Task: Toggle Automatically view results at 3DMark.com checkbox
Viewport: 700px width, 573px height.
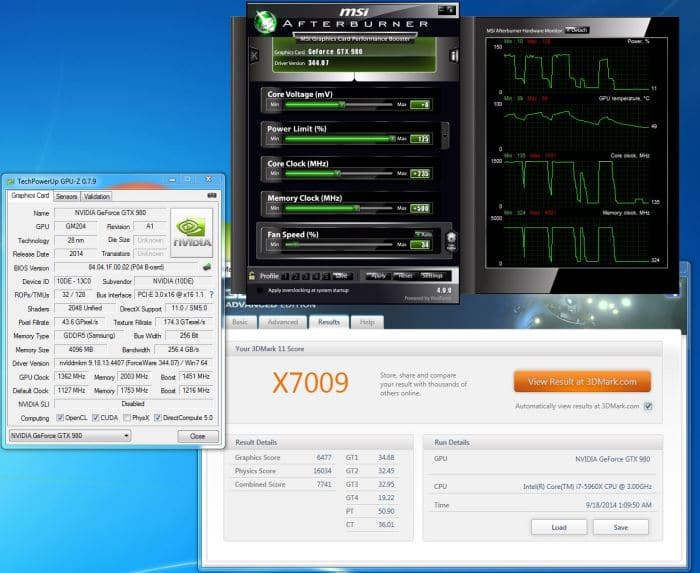Action: pos(648,406)
